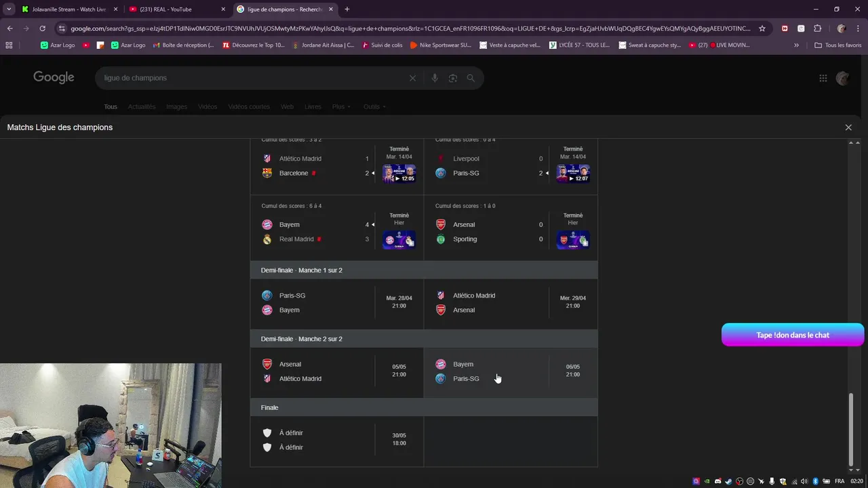
Task: Click the Real Madrid team crest
Action: click(267, 239)
